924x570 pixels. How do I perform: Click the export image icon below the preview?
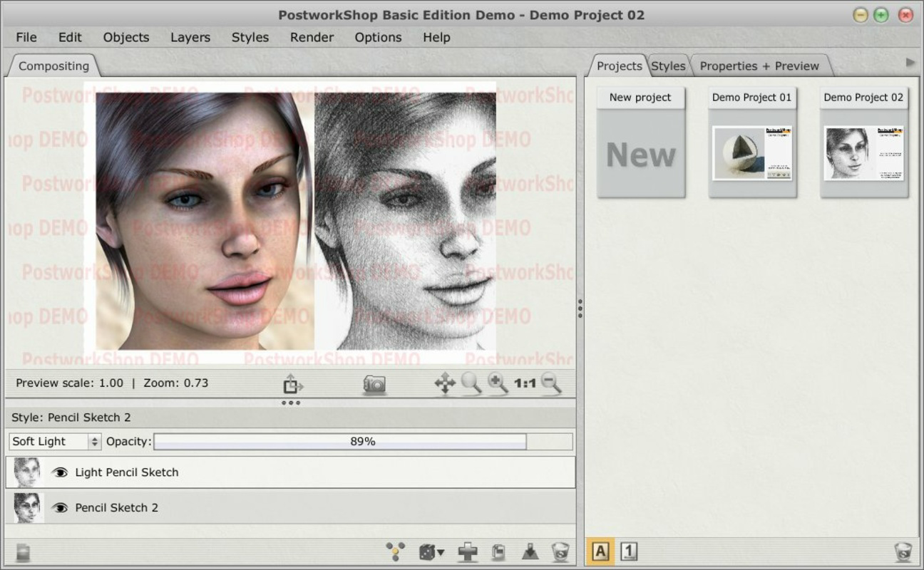click(292, 385)
